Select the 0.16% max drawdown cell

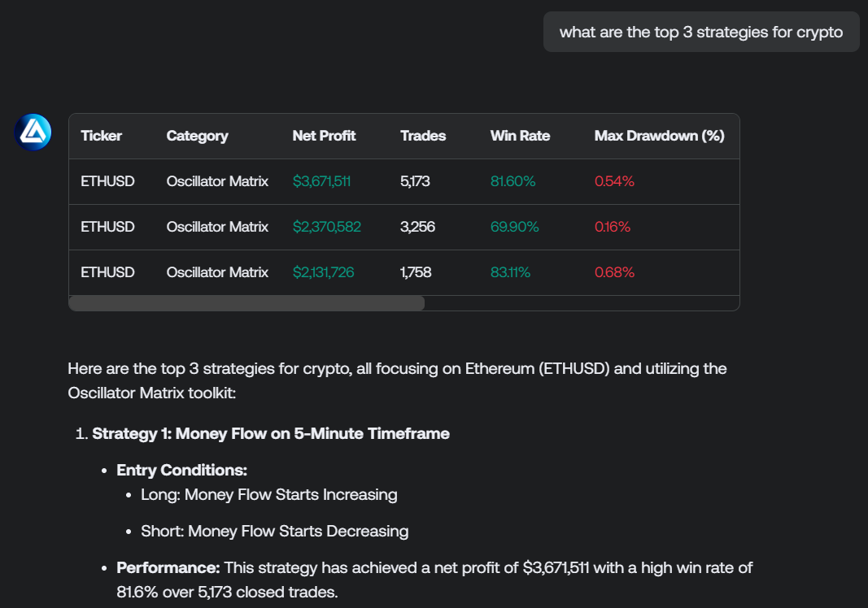point(613,227)
